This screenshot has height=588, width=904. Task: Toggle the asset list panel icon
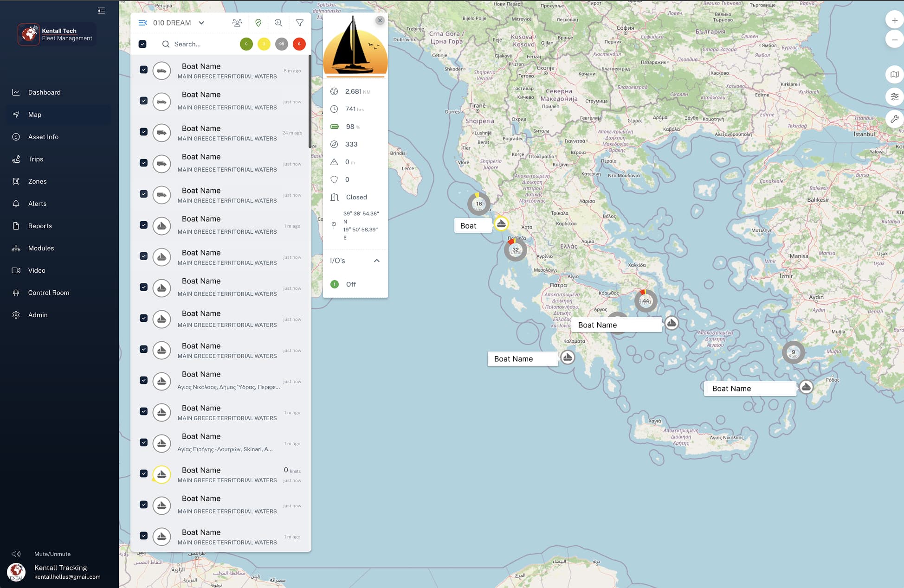tap(142, 23)
